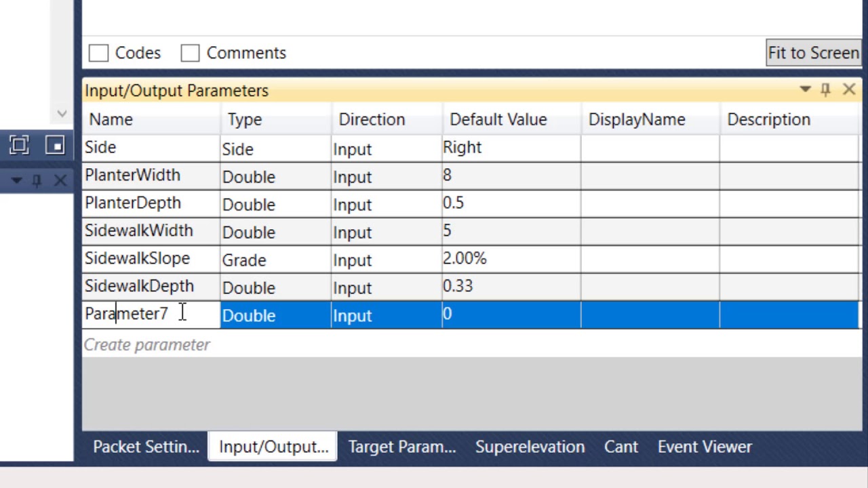The width and height of the screenshot is (868, 488).
Task: Click default value 0.5 of PlanterDepth
Action: [x=512, y=203]
